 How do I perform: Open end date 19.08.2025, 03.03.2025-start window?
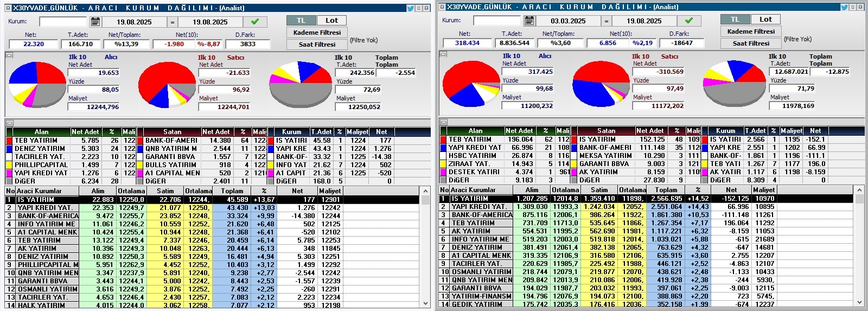coord(644,21)
